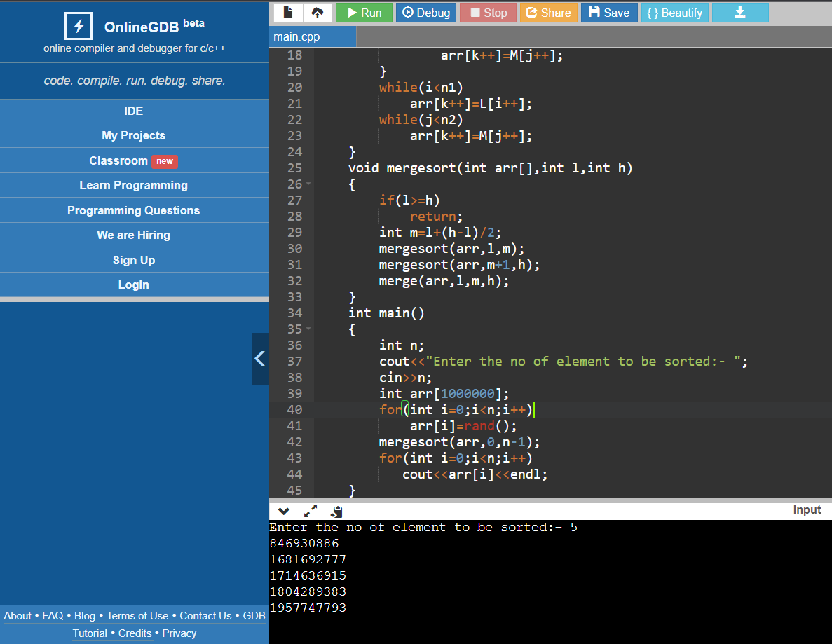Open the About footer link
Image resolution: width=832 pixels, height=644 pixels.
[18, 616]
